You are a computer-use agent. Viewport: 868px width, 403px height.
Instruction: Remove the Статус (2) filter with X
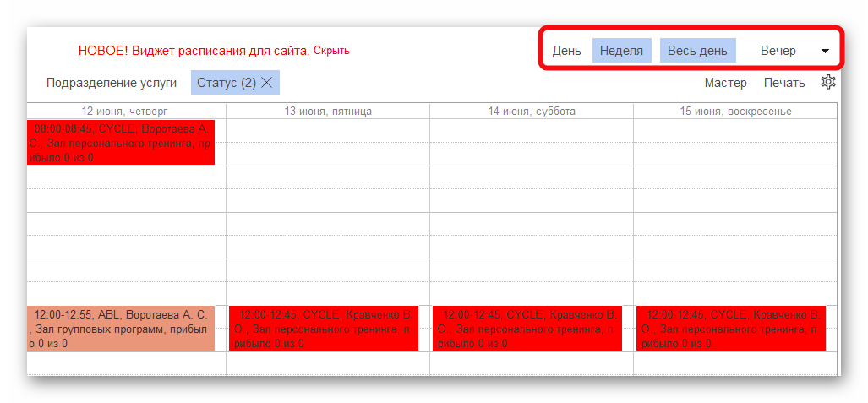point(267,82)
